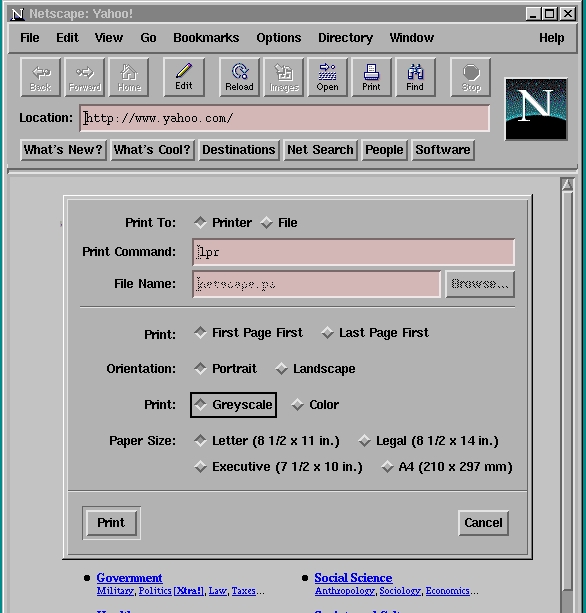Image resolution: width=586 pixels, height=613 pixels.
Task: Choose Landscape orientation
Action: [x=315, y=369]
